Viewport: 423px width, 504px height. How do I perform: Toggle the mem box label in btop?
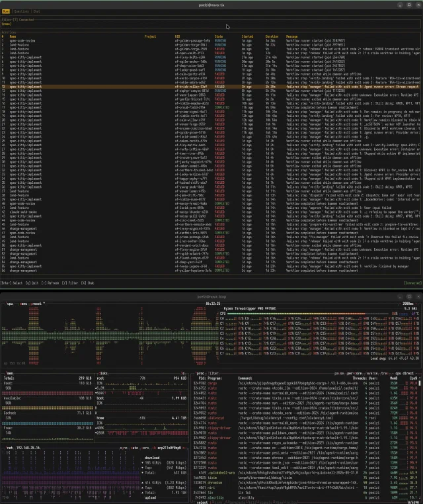10,374
